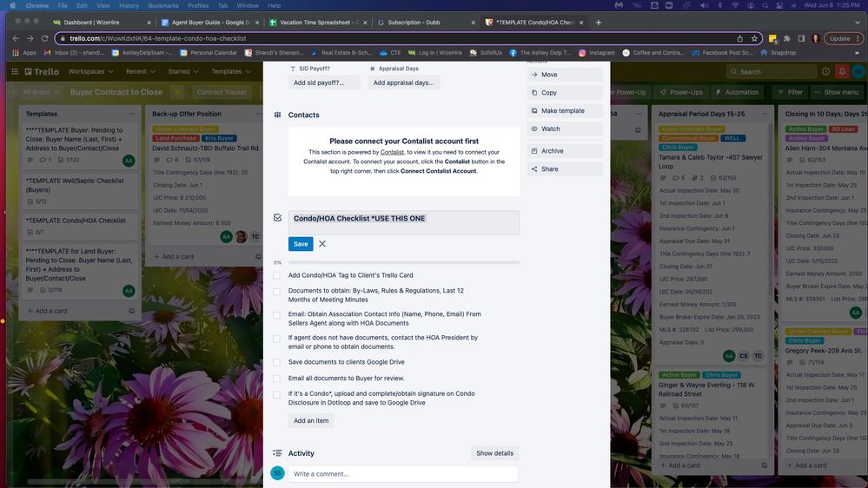Check If agent does not have documents item
The width and height of the screenshot is (868, 488).
point(277,339)
